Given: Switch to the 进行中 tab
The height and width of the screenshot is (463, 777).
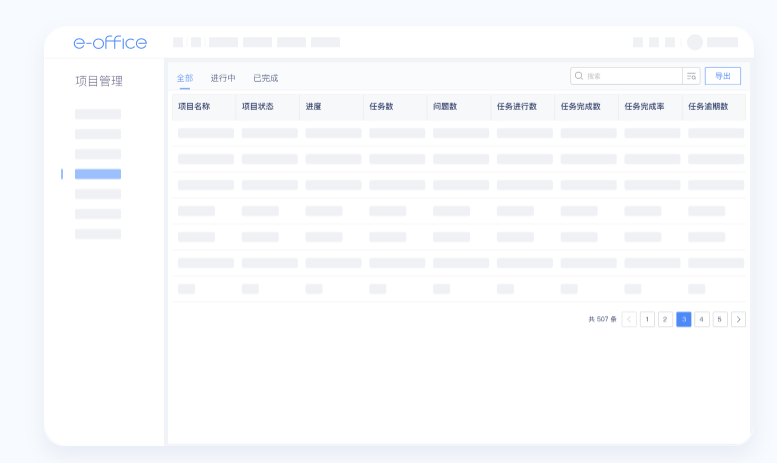Looking at the screenshot, I should [x=223, y=78].
